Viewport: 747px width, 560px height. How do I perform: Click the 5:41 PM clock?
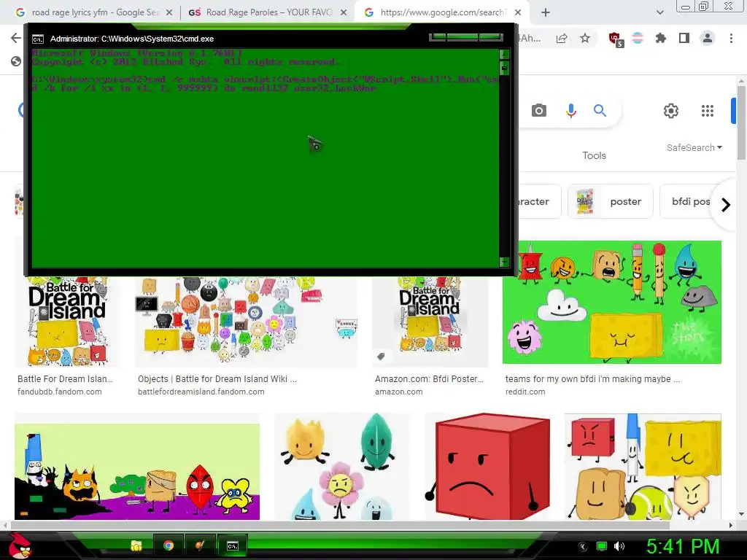pyautogui.click(x=683, y=546)
